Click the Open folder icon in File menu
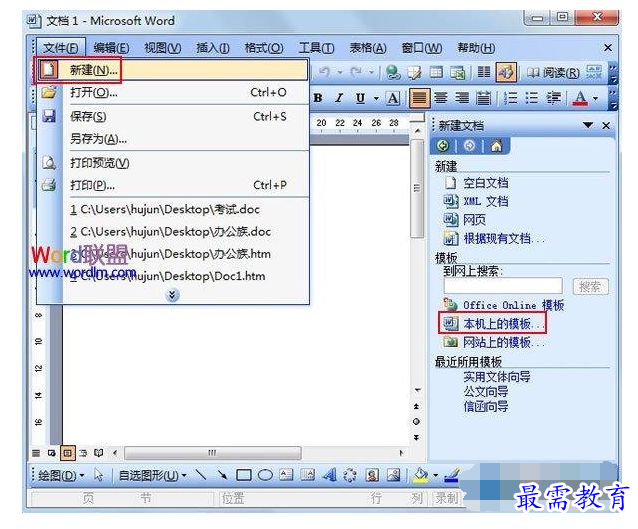 click(49, 93)
